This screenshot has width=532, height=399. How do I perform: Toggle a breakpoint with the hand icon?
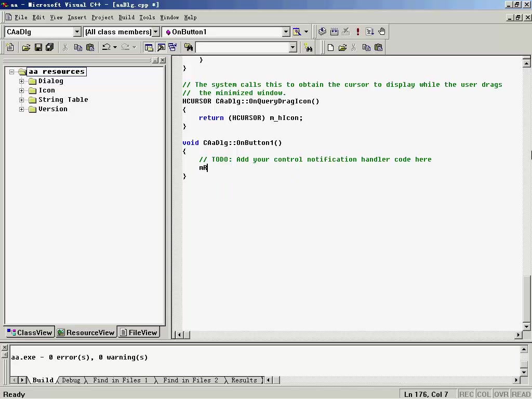[381, 32]
